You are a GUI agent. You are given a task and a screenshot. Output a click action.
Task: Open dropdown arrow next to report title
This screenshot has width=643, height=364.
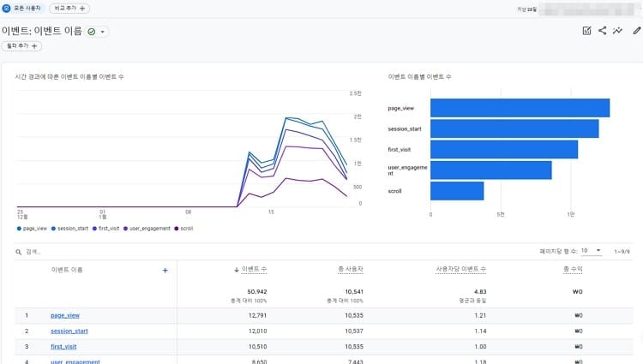[103, 32]
